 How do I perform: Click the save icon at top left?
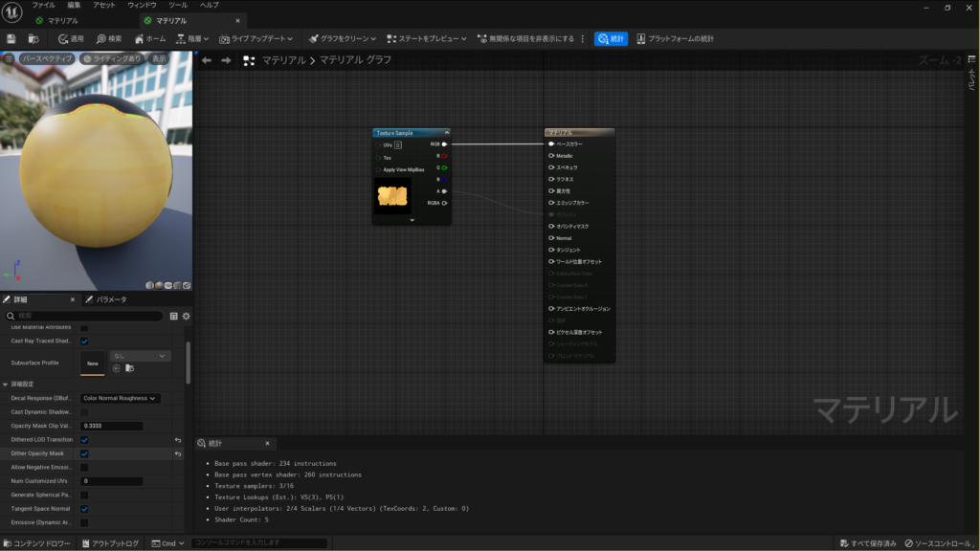click(10, 39)
